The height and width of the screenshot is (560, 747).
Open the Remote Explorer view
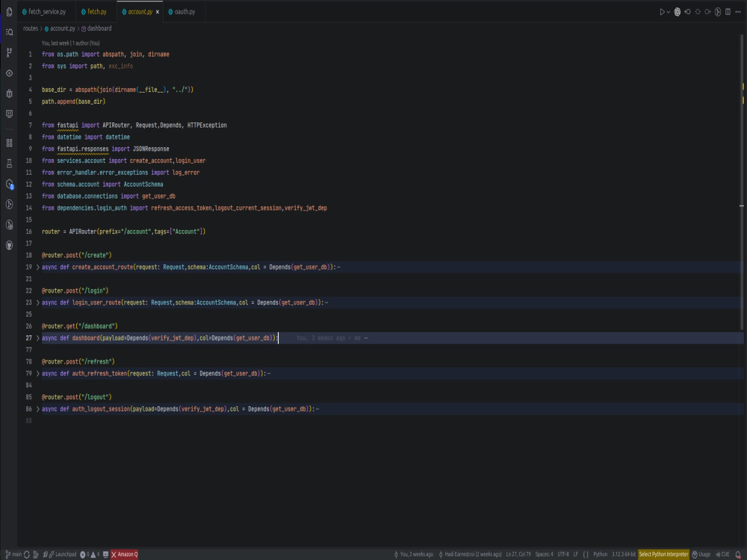click(9, 113)
